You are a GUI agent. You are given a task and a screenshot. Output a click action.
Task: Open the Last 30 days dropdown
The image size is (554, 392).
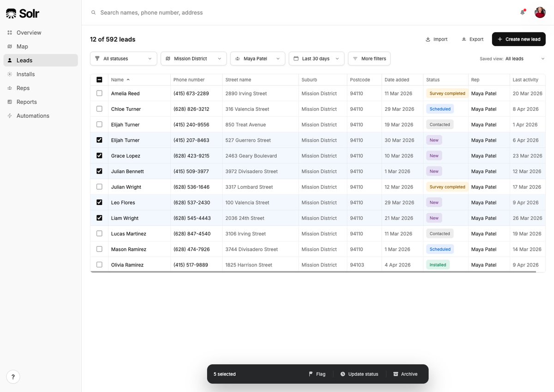(316, 59)
